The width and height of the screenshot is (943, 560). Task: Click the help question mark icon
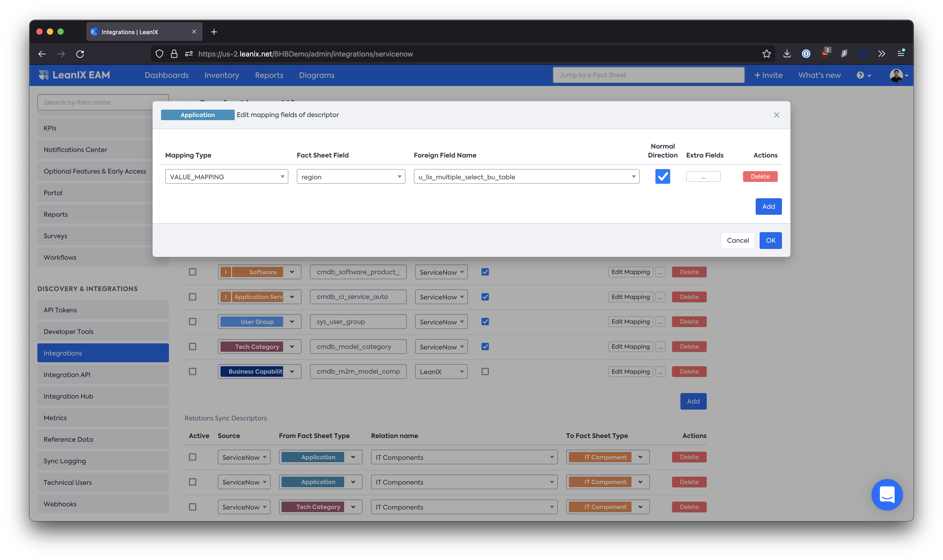pos(860,75)
